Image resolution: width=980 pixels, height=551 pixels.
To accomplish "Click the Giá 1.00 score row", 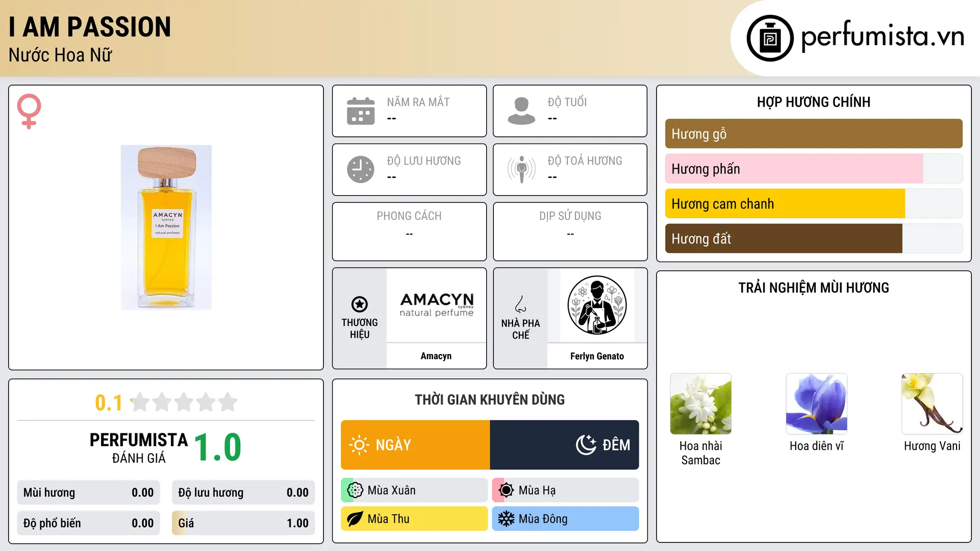I will pos(244,523).
